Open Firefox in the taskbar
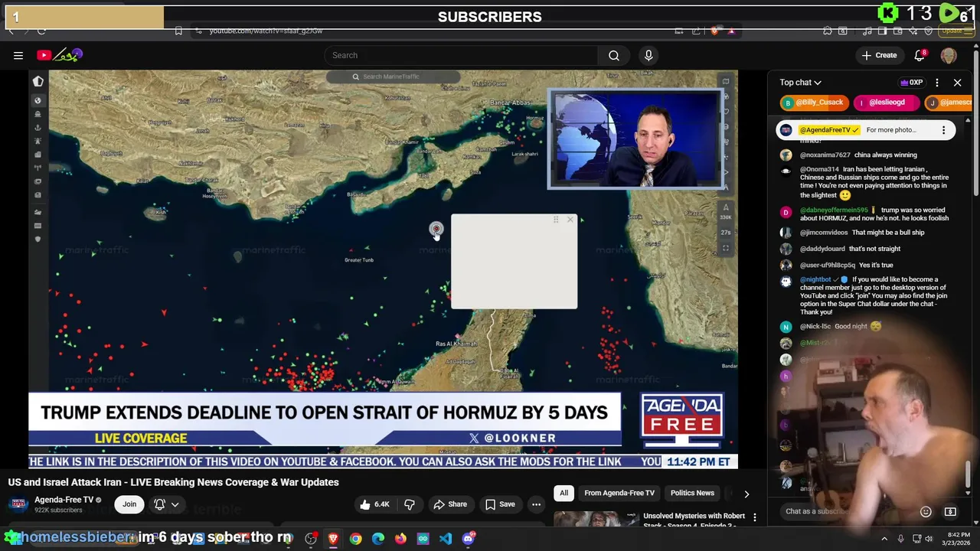The width and height of the screenshot is (980, 551). click(400, 539)
